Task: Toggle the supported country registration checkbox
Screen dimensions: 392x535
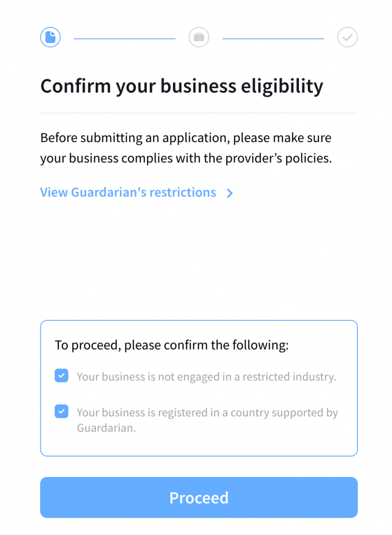Action: tap(62, 412)
